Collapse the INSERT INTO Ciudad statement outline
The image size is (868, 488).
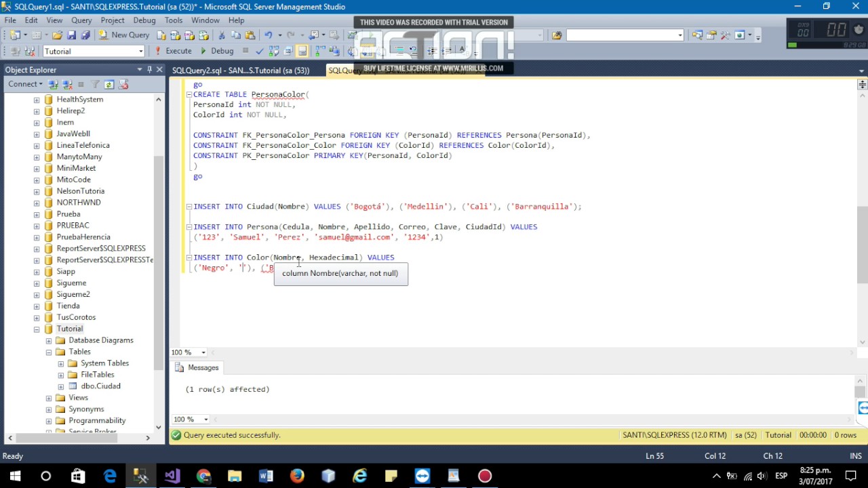(x=189, y=207)
